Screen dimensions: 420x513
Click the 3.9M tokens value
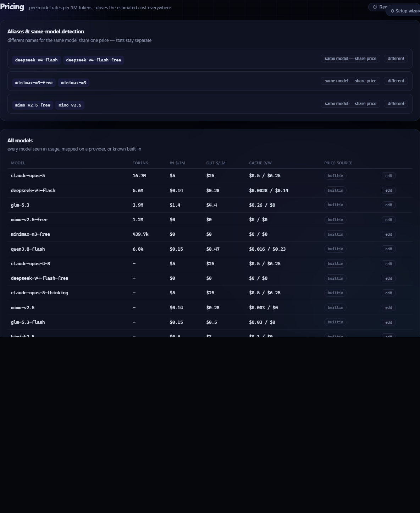pyautogui.click(x=138, y=205)
